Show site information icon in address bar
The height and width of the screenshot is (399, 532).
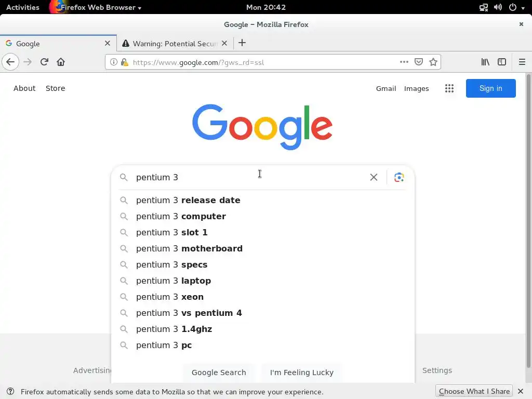click(x=114, y=62)
